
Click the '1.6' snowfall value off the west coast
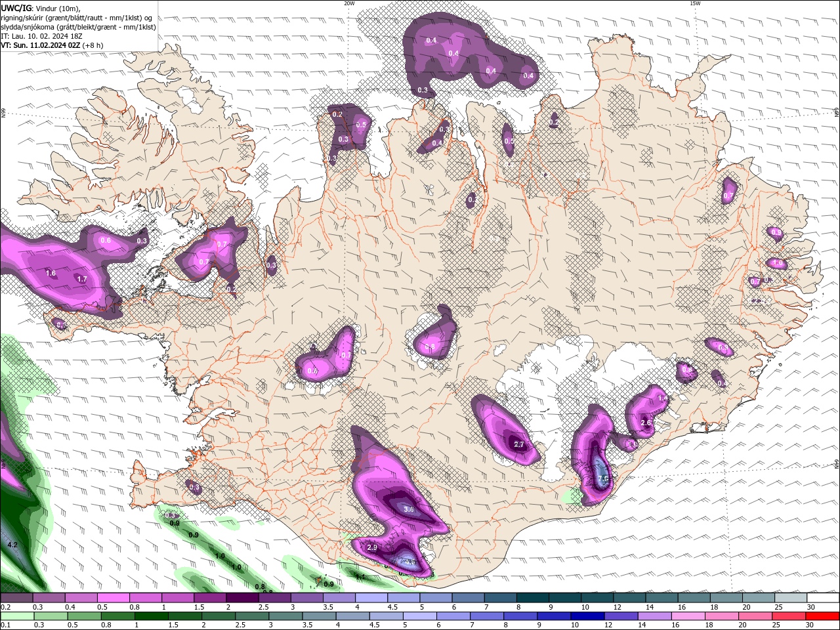51,273
